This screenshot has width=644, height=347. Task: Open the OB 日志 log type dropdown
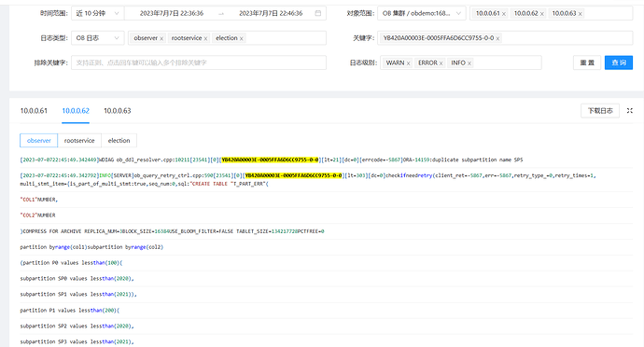coord(97,38)
